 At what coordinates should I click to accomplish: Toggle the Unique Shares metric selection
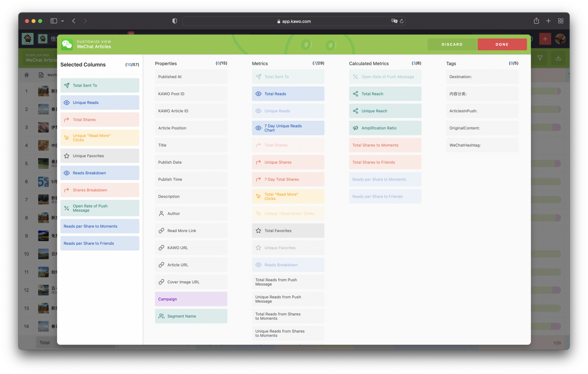tap(288, 162)
